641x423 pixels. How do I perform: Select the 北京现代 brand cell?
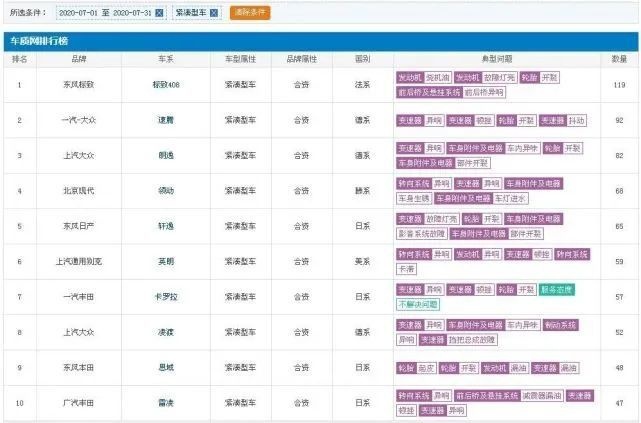click(78, 191)
